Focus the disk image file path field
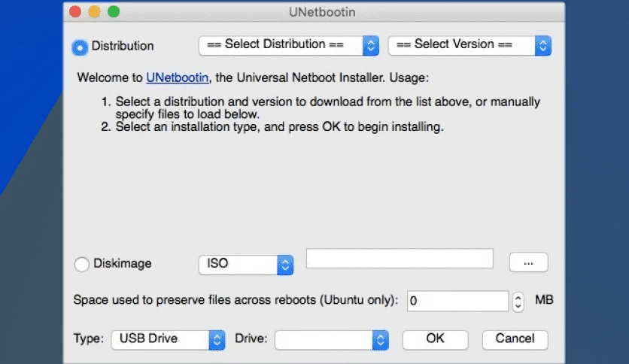 click(x=400, y=259)
